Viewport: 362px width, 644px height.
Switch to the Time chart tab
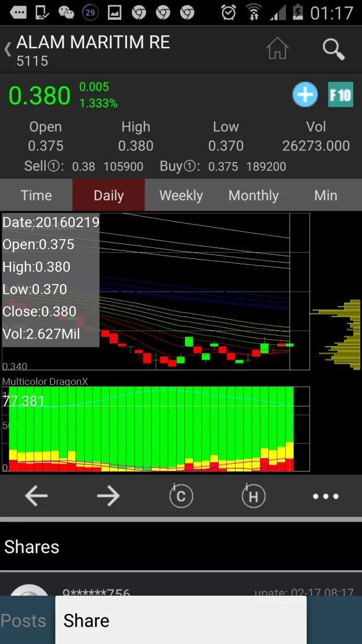[36, 195]
